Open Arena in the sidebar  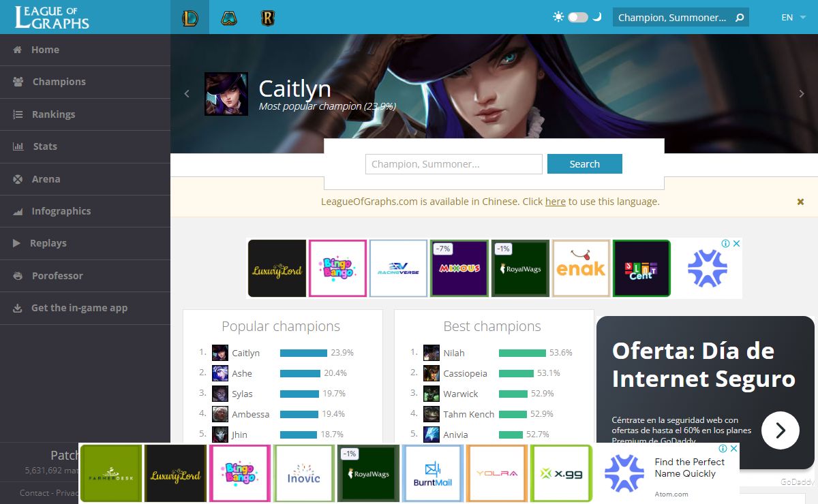tap(85, 179)
